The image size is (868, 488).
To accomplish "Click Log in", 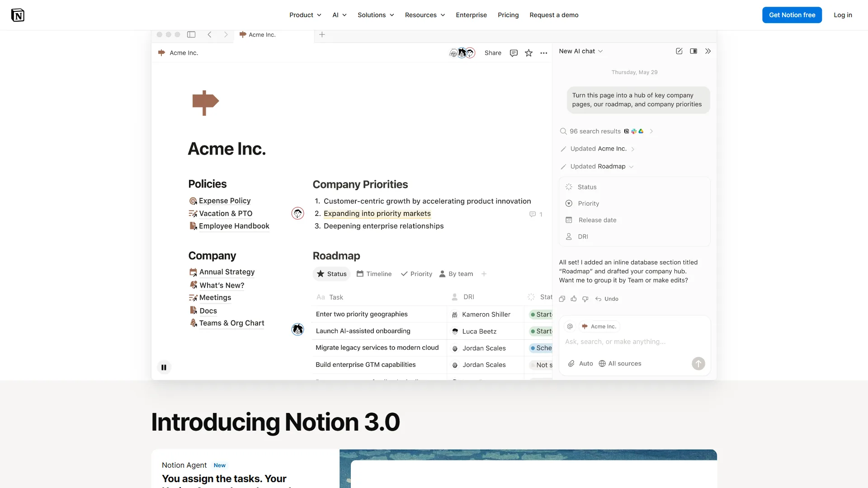I will [x=843, y=15].
